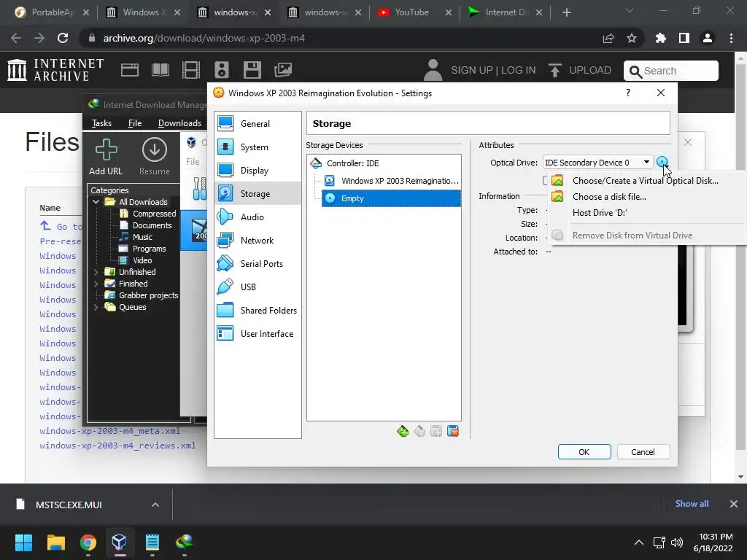
Task: Open windows-xp-2003-m4_meta.xml file link
Action: pos(109,431)
